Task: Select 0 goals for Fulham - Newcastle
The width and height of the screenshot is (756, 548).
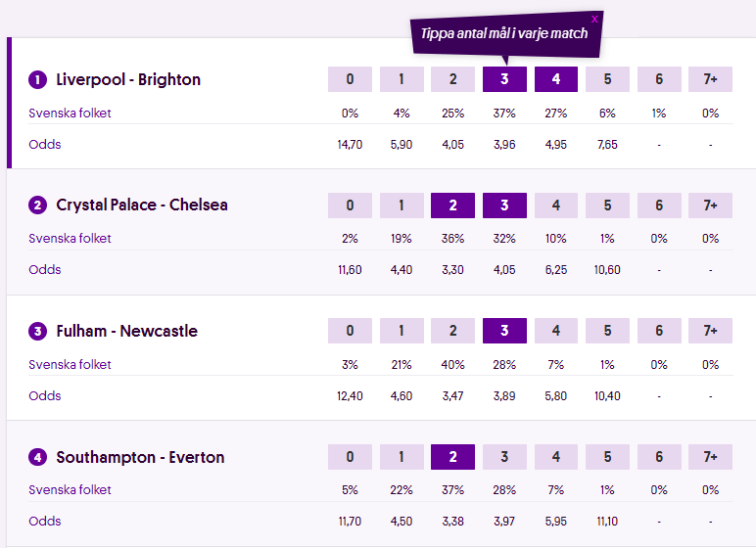Action: click(350, 331)
